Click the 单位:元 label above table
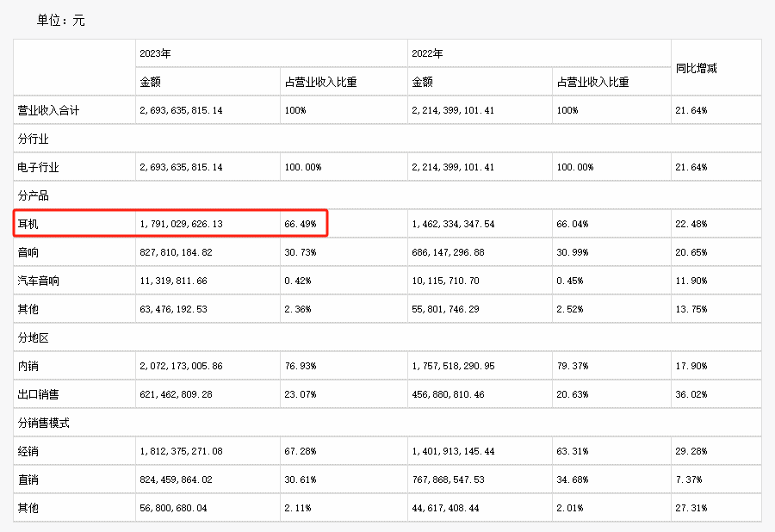This screenshot has height=532, width=775. coord(60,20)
